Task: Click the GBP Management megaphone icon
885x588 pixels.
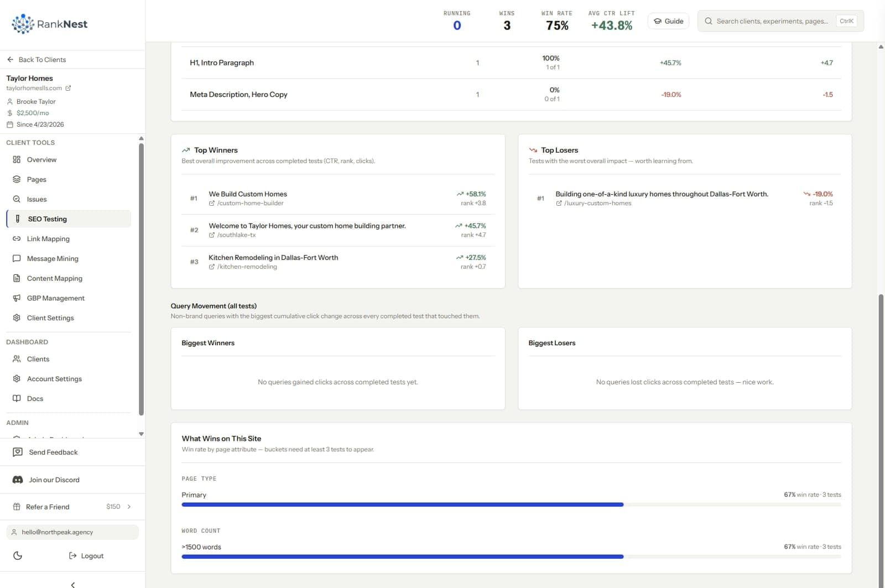Action: 17,298
